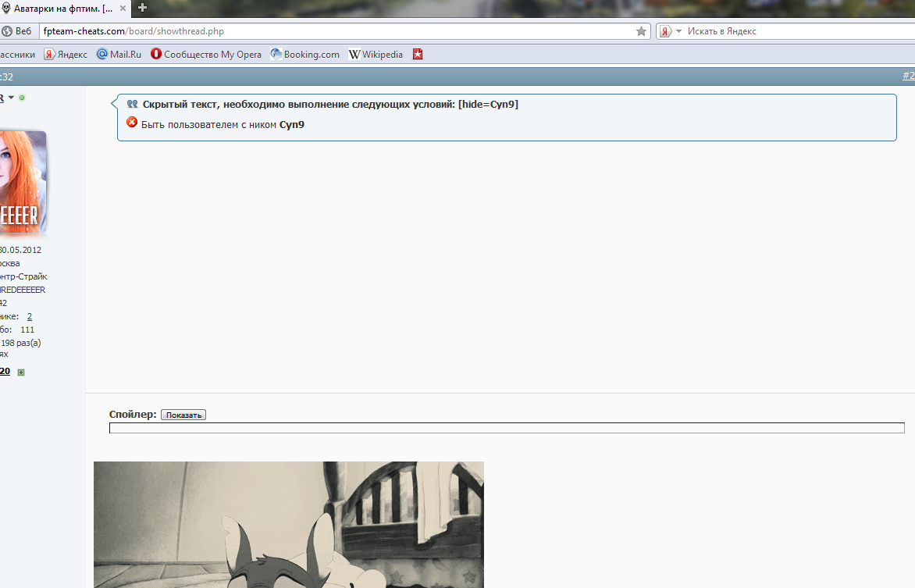Bookmark the page with the star icon
The image size is (915, 588).
pos(641,31)
